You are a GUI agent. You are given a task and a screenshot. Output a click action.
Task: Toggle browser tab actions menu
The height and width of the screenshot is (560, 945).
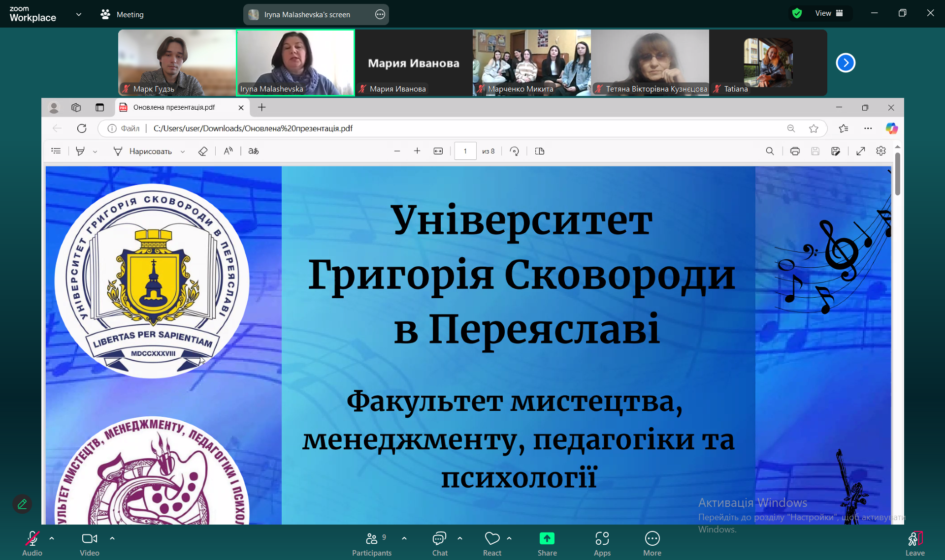99,107
